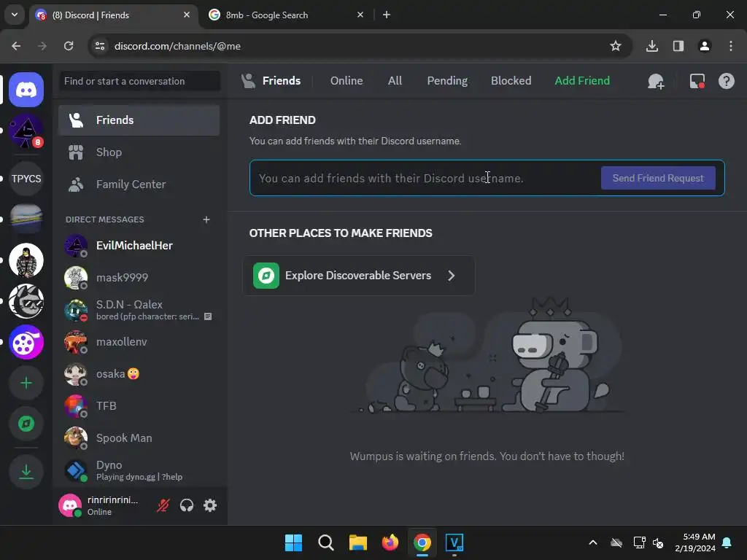The width and height of the screenshot is (747, 560).
Task: Select the Pending tab
Action: point(447,81)
